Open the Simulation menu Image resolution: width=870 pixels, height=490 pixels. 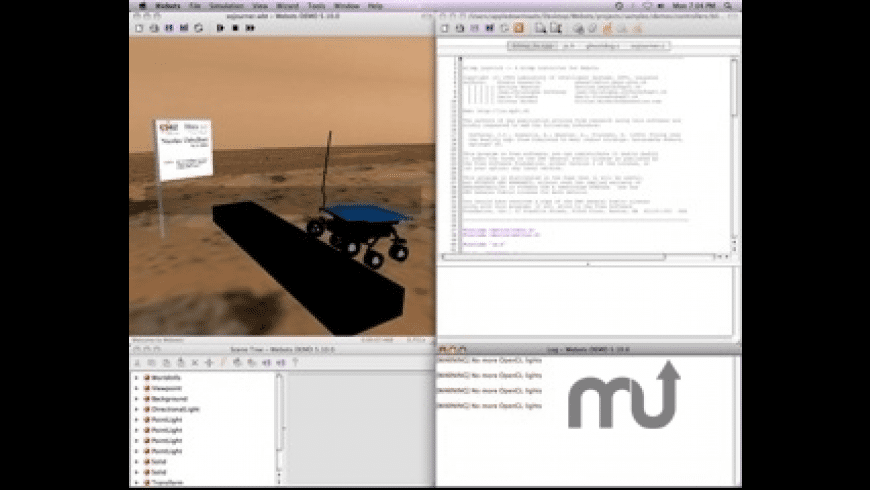tap(226, 6)
